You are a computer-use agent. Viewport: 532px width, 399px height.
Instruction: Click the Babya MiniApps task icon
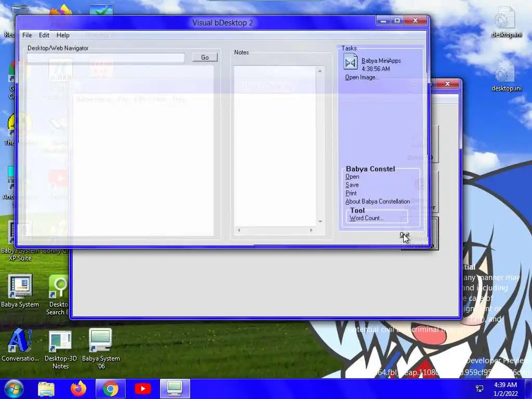351,62
